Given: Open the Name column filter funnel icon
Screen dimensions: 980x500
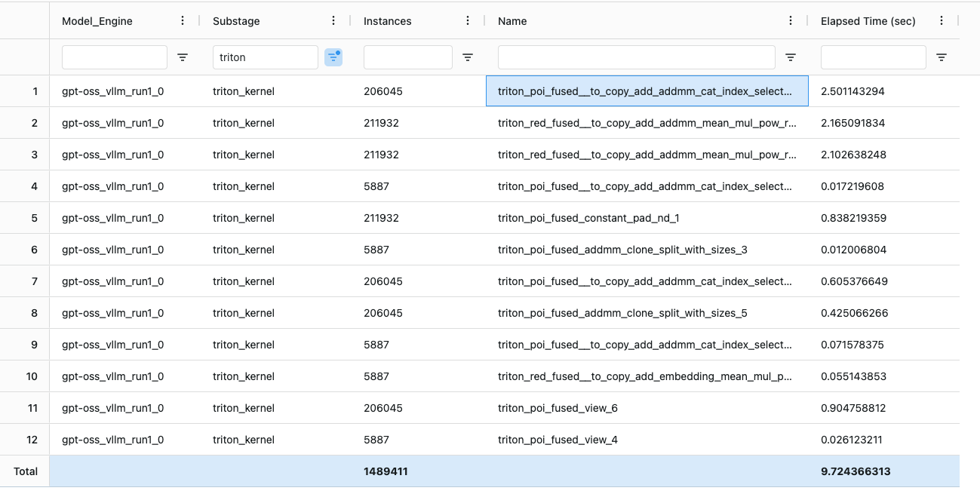Looking at the screenshot, I should coord(790,57).
